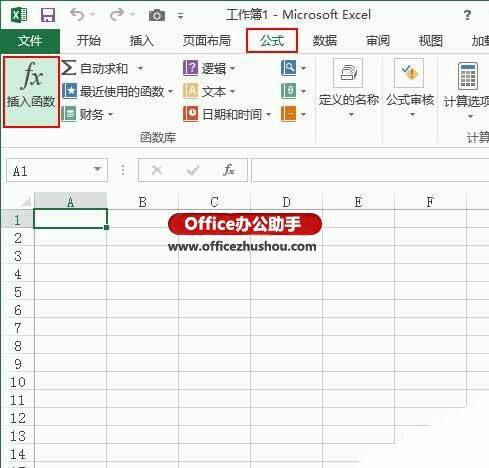489x468 pixels.
Task: Switch to the 视图 (View) tab
Action: 431,41
